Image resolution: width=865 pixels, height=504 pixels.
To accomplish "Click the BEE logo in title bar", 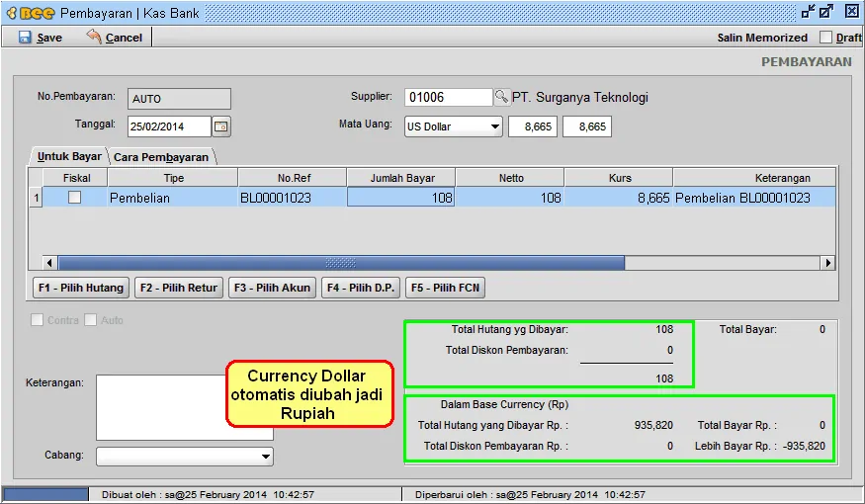I will coord(29,13).
